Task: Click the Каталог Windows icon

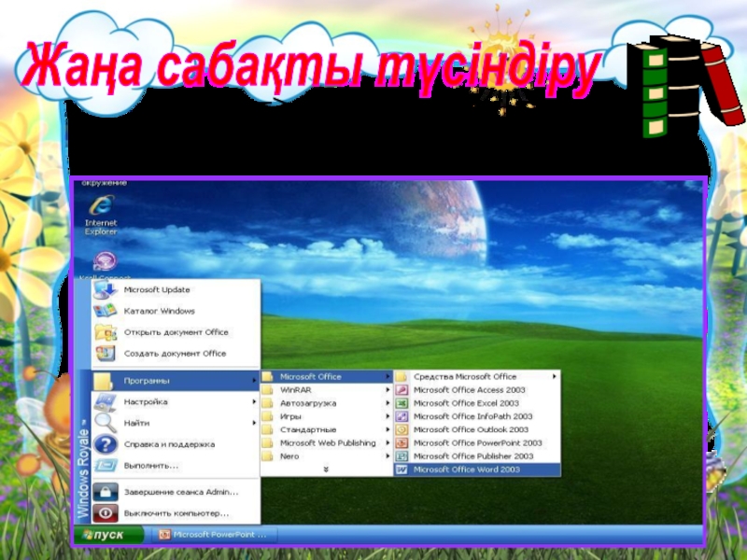Action: pos(106,311)
